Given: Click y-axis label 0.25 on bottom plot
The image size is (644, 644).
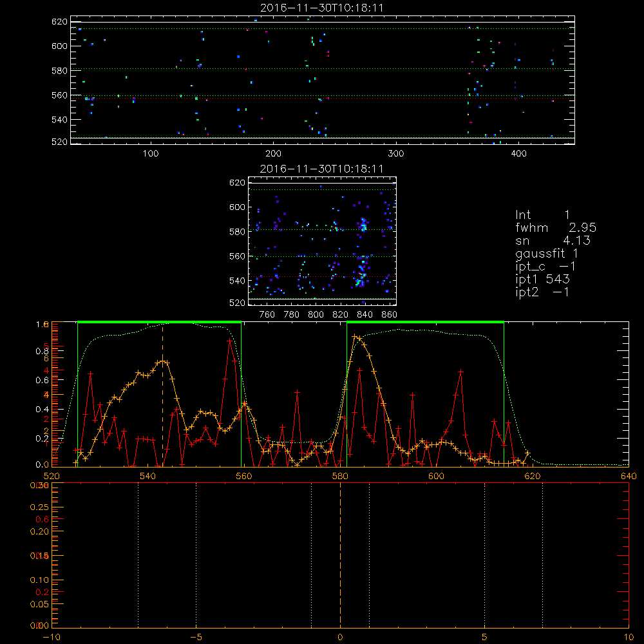Looking at the screenshot, I should click(x=39, y=507).
